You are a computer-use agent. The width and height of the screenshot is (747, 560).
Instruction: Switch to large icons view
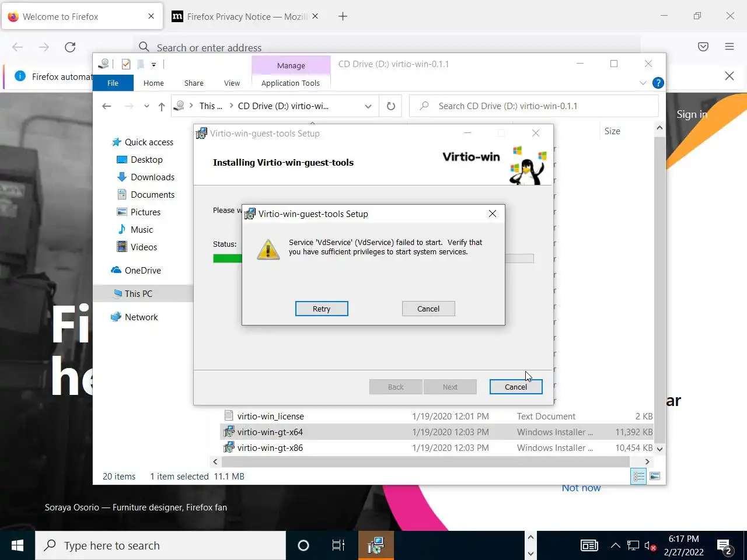click(x=655, y=477)
